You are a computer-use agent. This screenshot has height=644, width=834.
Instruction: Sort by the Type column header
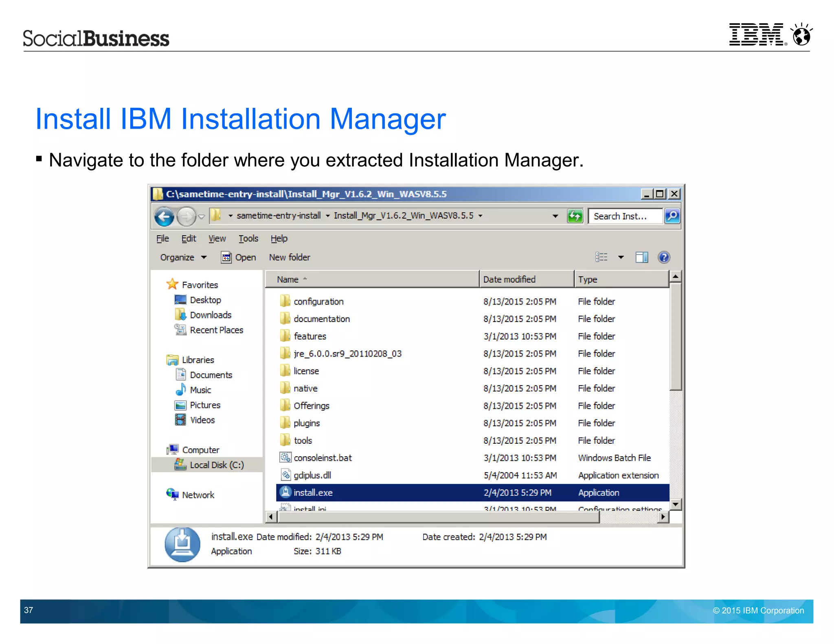621,279
